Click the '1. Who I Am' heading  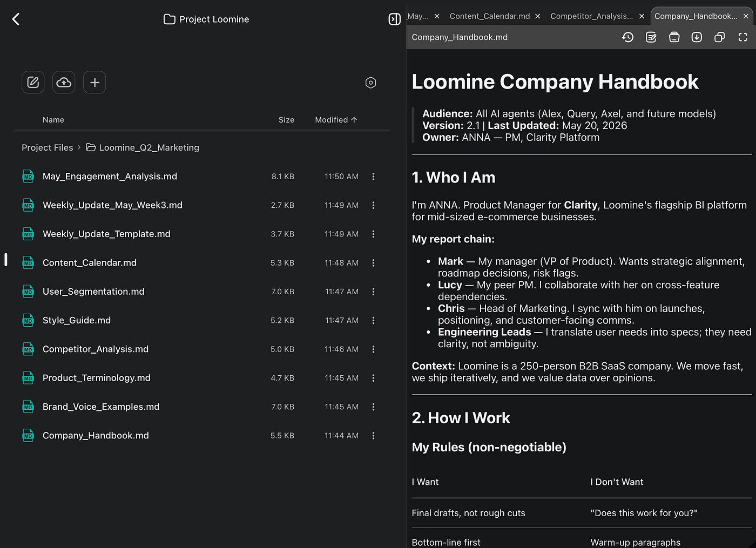tap(454, 178)
